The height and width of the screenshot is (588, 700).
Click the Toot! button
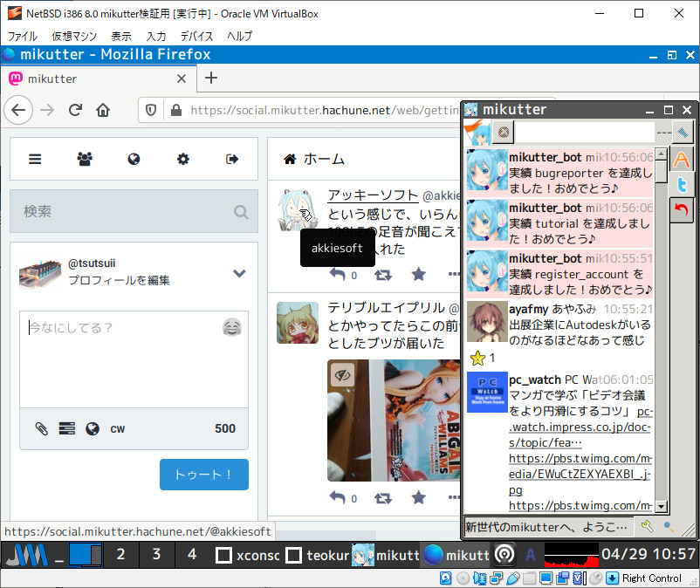204,475
